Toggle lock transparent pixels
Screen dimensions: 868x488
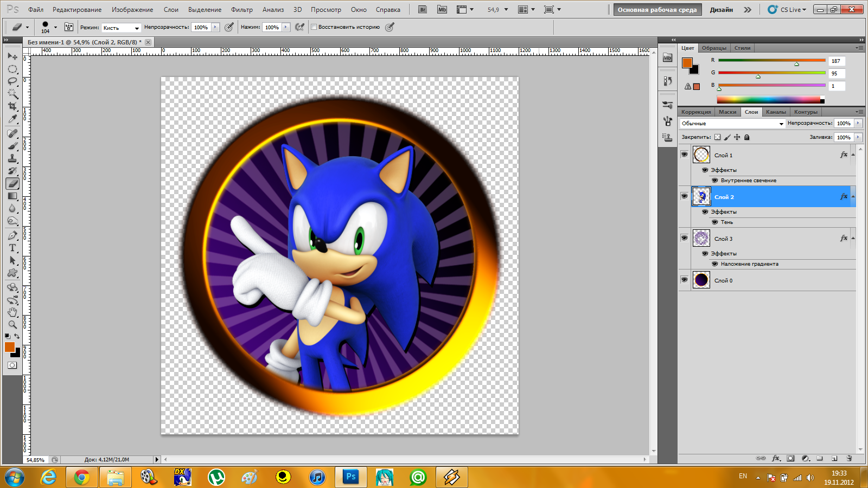(717, 137)
